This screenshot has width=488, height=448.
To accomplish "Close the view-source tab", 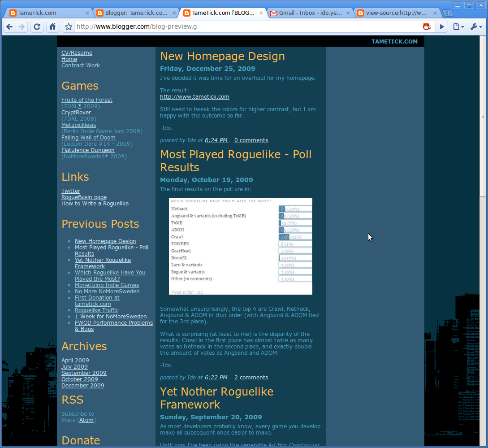I will (435, 13).
